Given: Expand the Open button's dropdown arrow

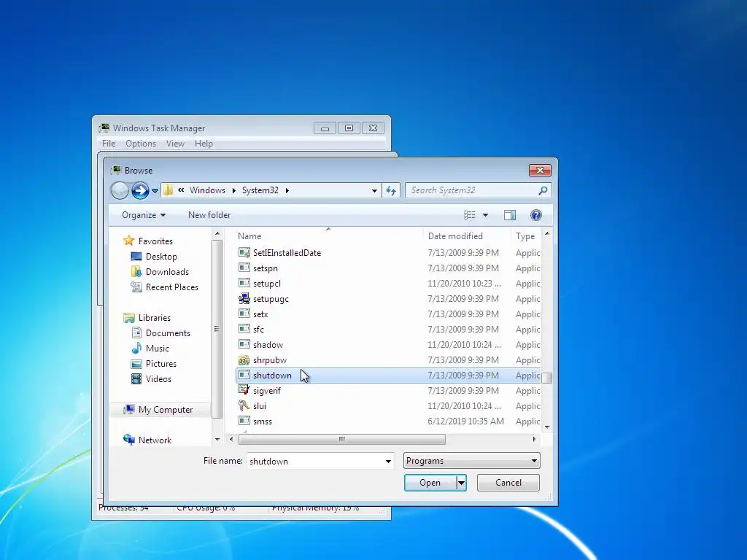Looking at the screenshot, I should (461, 483).
